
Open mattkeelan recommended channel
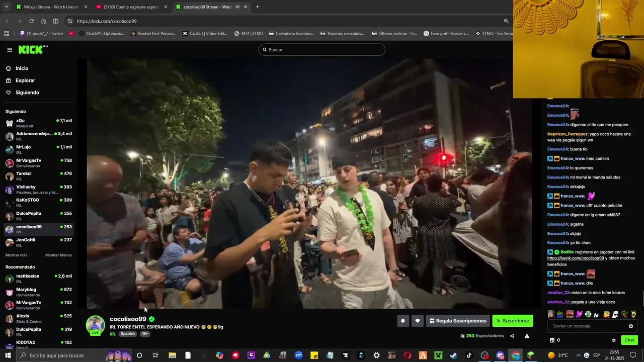pos(38,279)
